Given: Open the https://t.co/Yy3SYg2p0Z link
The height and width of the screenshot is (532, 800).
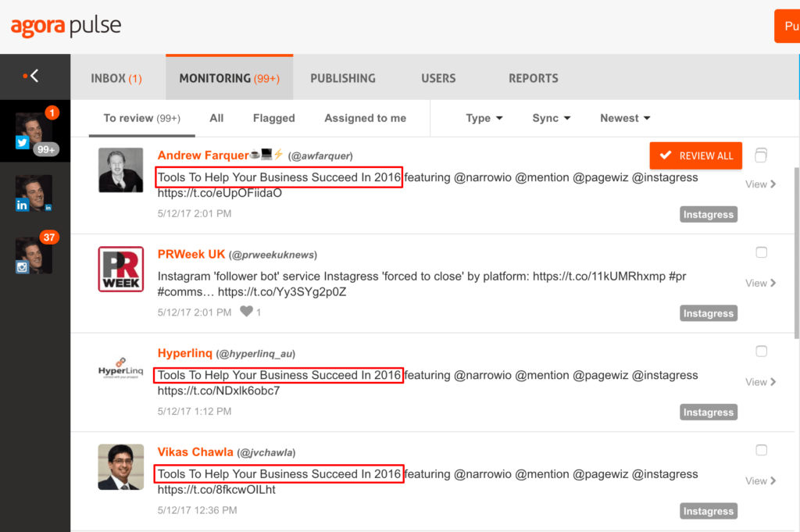Looking at the screenshot, I should [282, 291].
